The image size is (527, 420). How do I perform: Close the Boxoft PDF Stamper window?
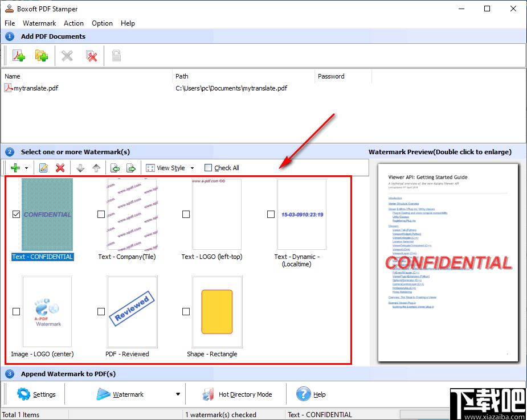(x=513, y=9)
